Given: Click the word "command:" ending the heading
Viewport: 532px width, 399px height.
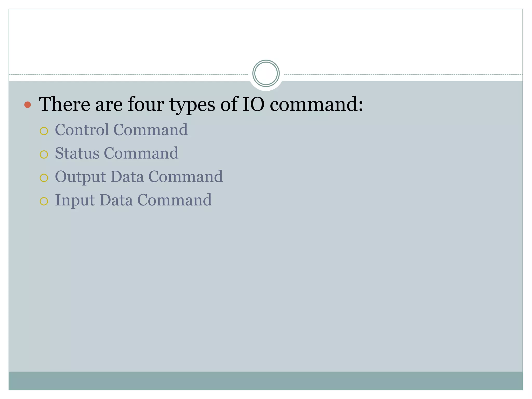Looking at the screenshot, I should [316, 104].
